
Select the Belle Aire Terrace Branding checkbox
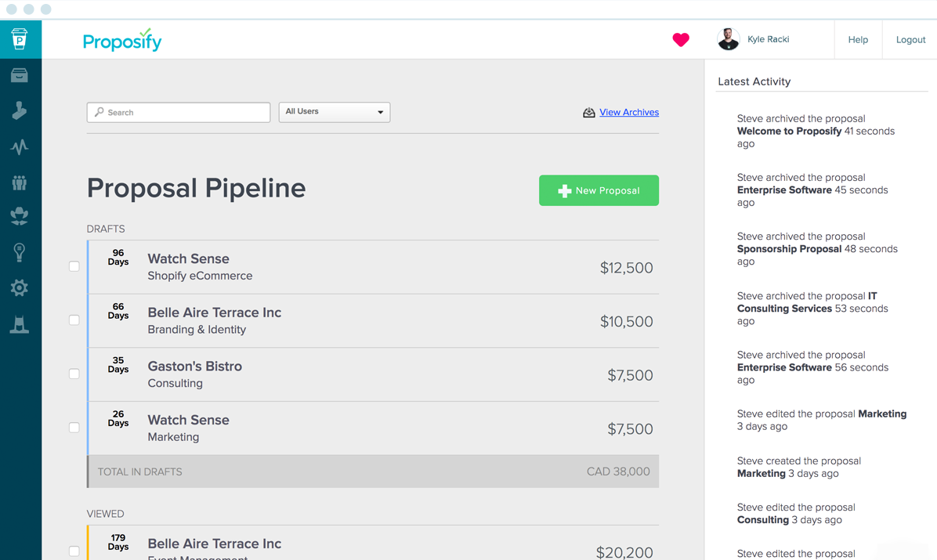tap(74, 320)
